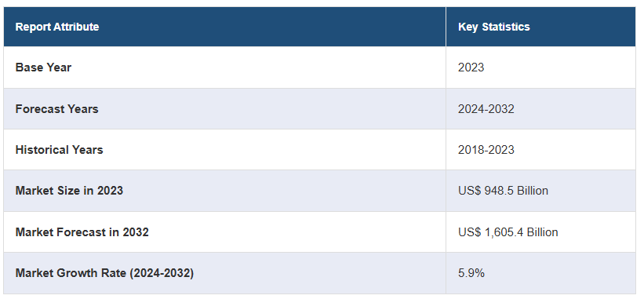Select the Market Forecast in 2032 label

(82, 232)
